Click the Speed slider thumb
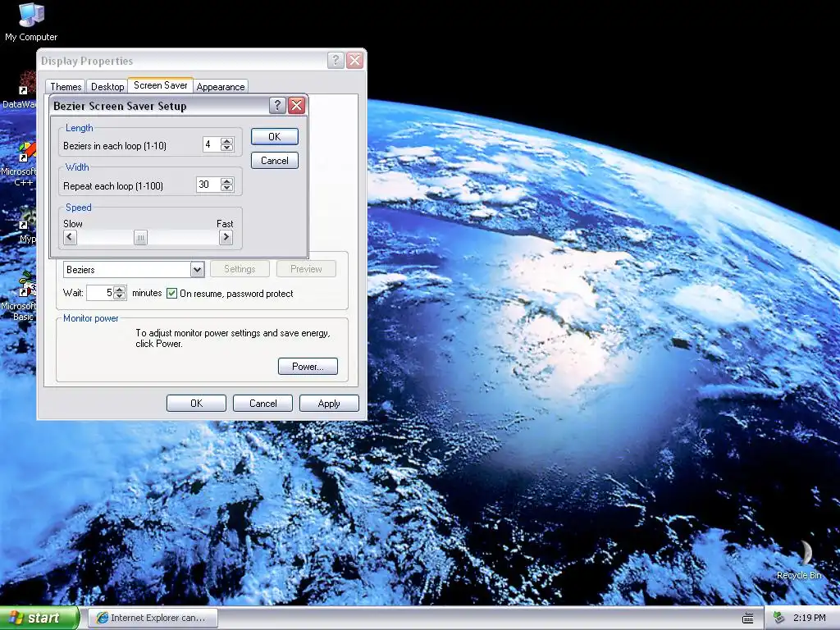 pyautogui.click(x=140, y=237)
